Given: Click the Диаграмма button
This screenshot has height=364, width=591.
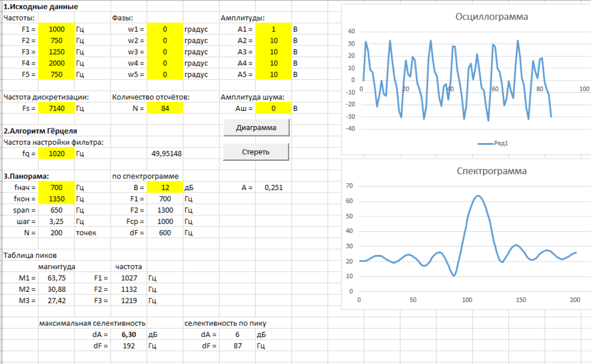Looking at the screenshot, I should coord(256,128).
